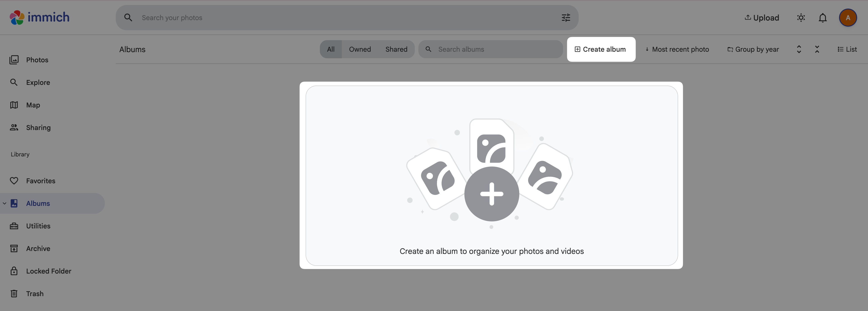Viewport: 868px width, 311px height.
Task: Open the search filters icon in the search bar
Action: pos(566,18)
